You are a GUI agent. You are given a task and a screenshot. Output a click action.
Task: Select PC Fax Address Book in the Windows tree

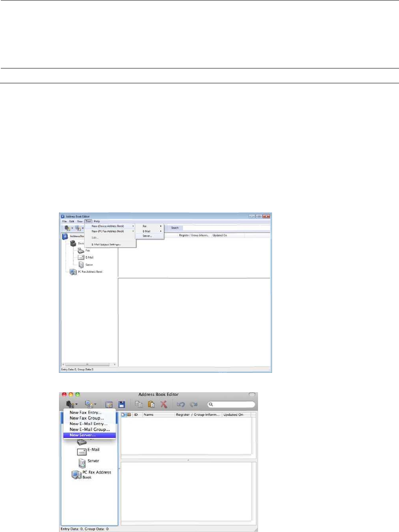point(86,272)
